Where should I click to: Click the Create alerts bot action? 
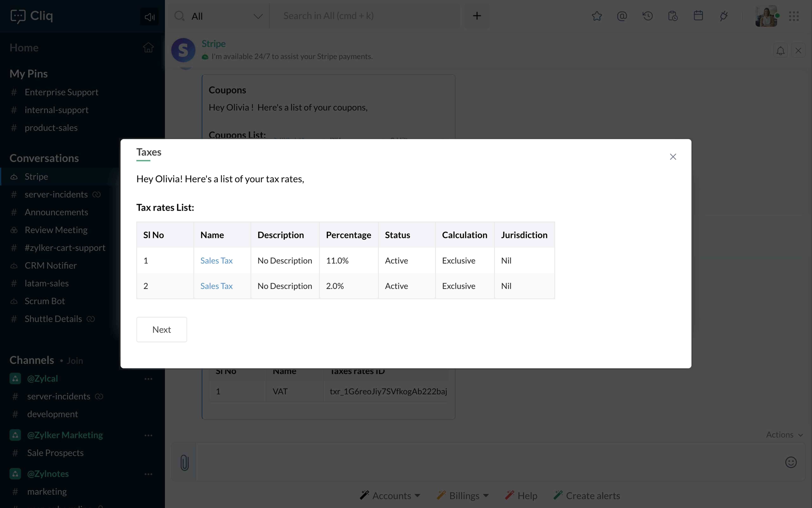click(587, 496)
